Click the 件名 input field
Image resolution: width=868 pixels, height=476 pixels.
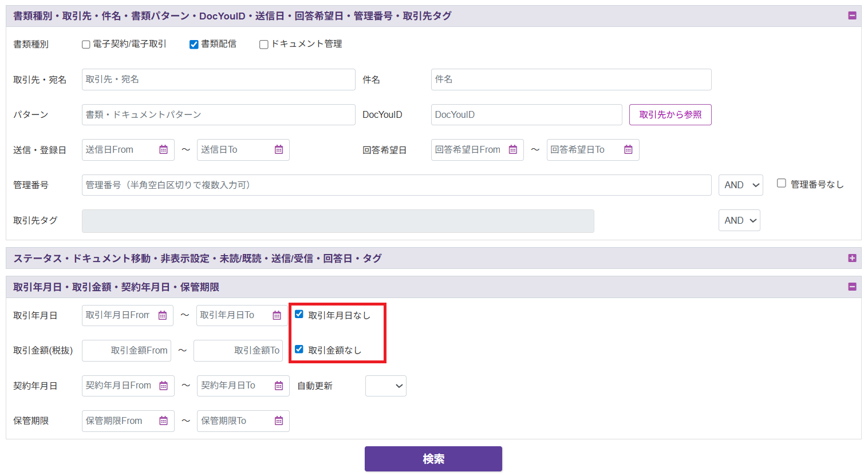click(x=571, y=80)
